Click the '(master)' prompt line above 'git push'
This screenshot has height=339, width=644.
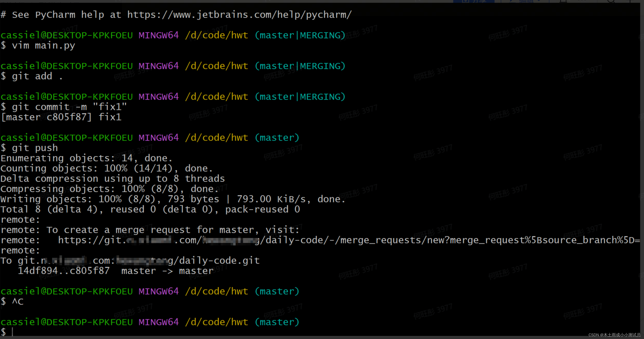click(x=150, y=138)
